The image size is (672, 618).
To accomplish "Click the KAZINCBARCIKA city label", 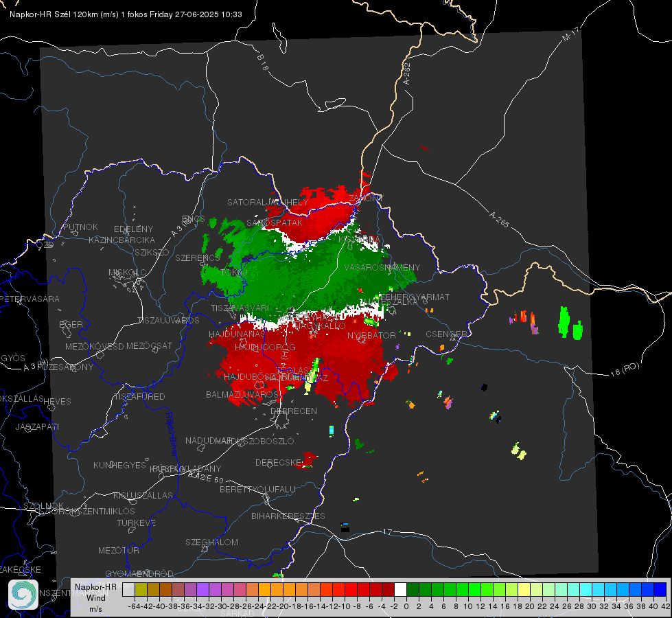I will point(121,240).
